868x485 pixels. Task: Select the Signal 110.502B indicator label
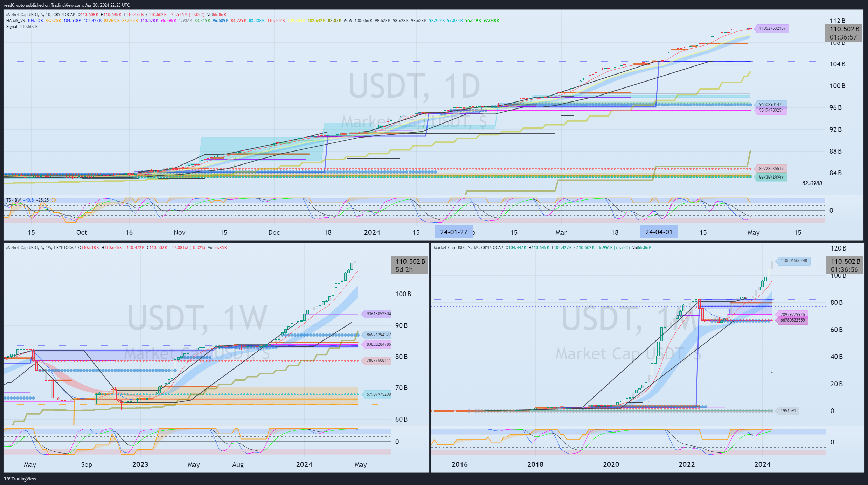[22, 27]
